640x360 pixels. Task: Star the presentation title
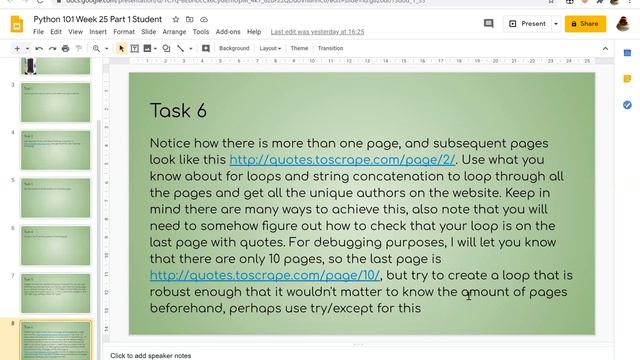(x=176, y=19)
